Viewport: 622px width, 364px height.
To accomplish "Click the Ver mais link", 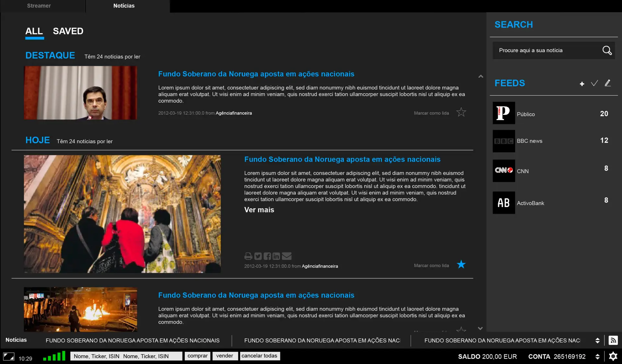I will point(259,210).
